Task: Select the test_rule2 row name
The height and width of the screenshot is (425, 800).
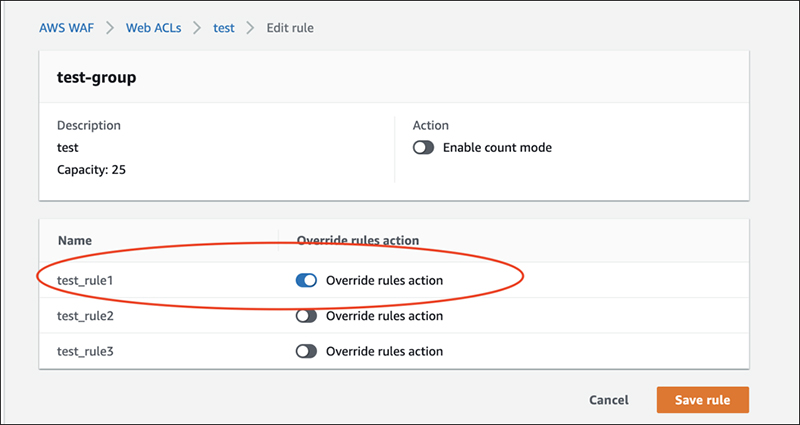Action: coord(87,316)
